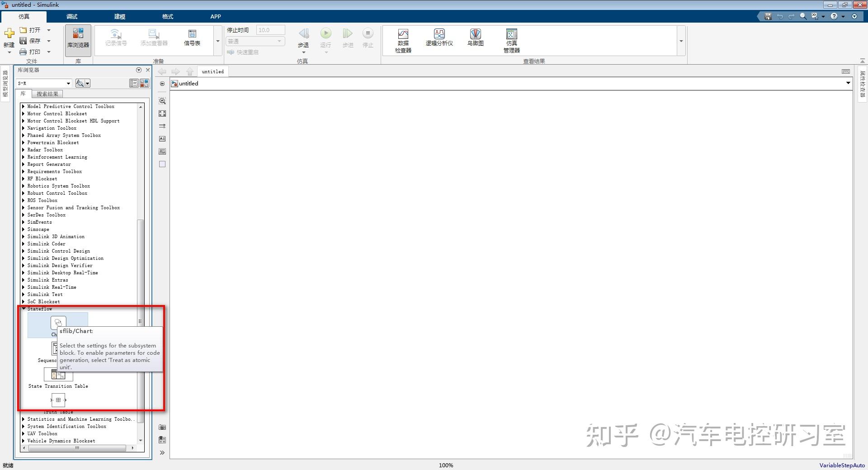This screenshot has height=470, width=868.
Task: Click the hide/show explorer bar icon
Action: (x=162, y=84)
